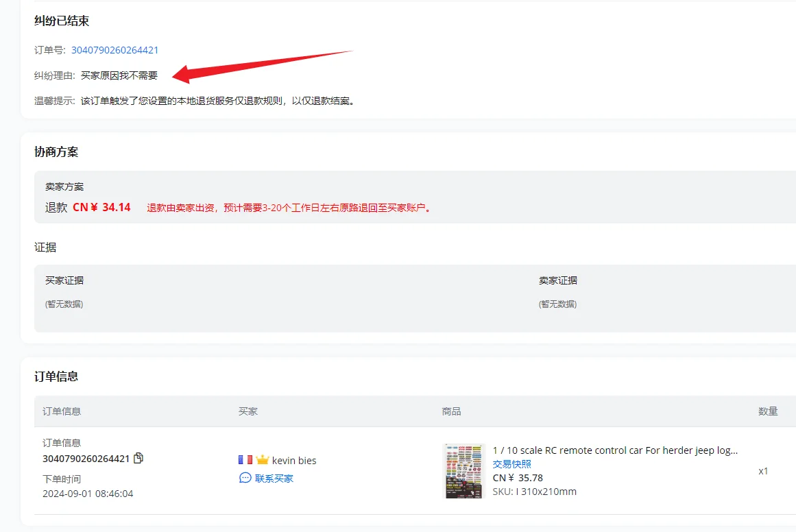Click the refund amount CN¥ 34.14
Viewport: 796px width, 532px height.
(x=101, y=207)
